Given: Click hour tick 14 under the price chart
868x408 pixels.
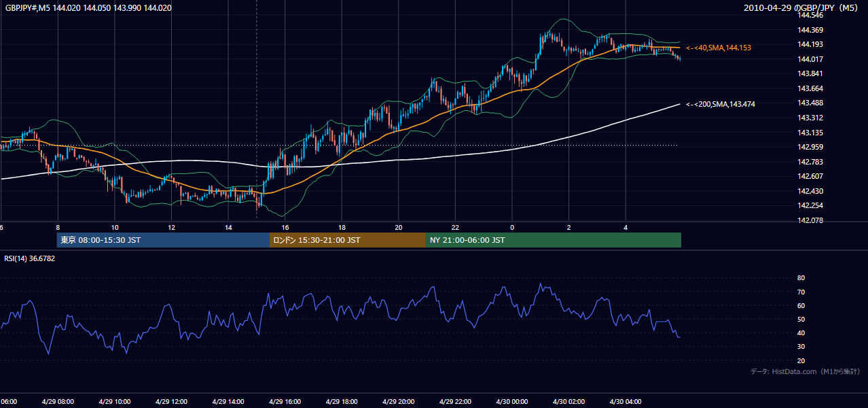Looking at the screenshot, I should coord(228,228).
